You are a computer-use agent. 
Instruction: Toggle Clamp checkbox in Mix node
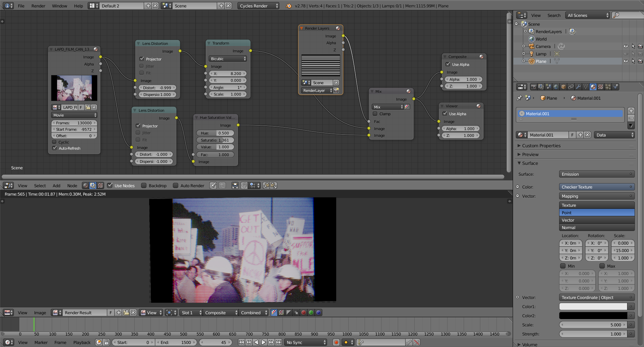[x=375, y=114]
